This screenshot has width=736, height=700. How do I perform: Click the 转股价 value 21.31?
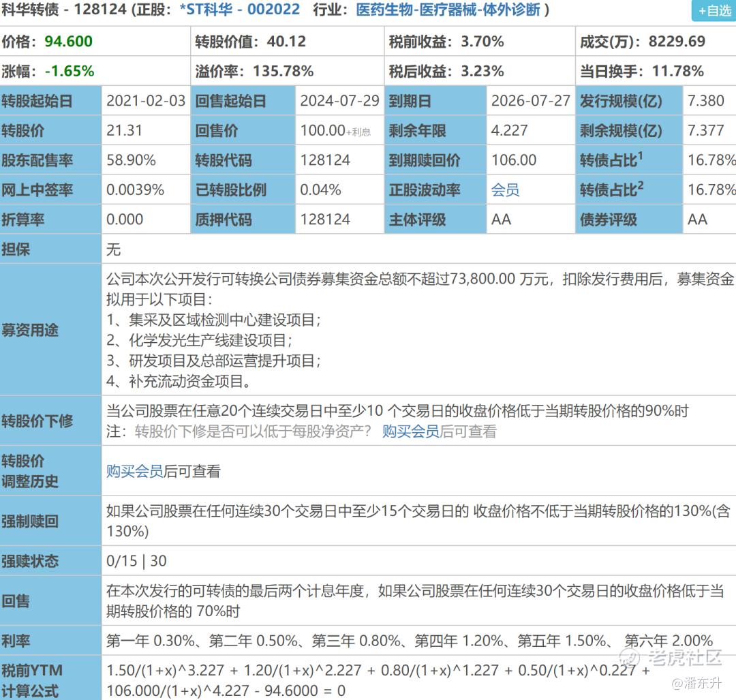(x=125, y=130)
